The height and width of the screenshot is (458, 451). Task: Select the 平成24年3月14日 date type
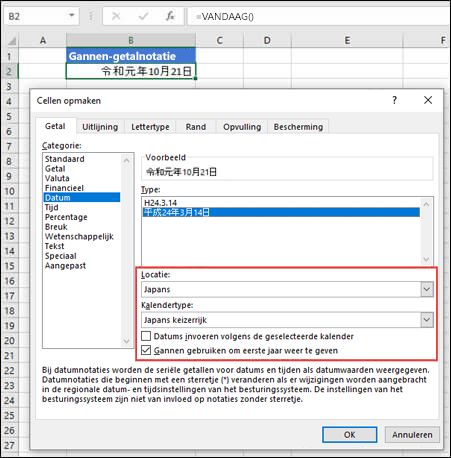click(281, 212)
